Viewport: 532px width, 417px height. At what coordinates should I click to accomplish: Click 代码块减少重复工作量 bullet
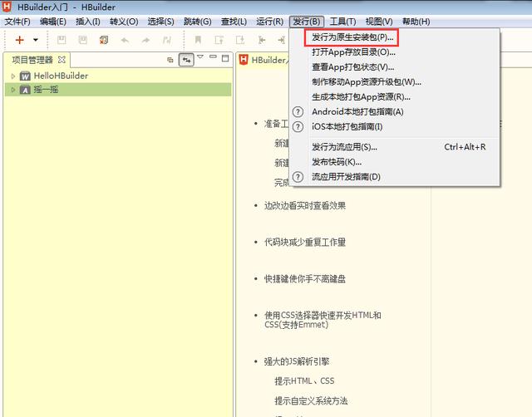[305, 242]
